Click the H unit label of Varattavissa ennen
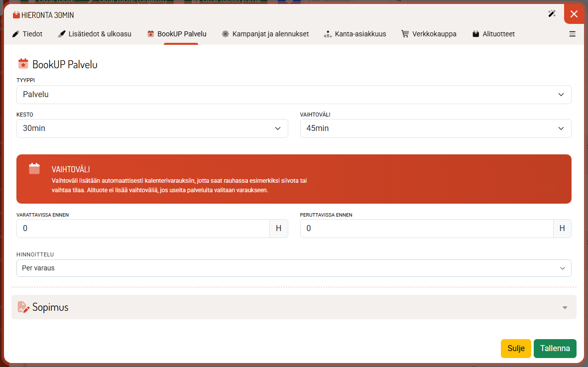Image resolution: width=588 pixels, height=367 pixels. [x=279, y=228]
